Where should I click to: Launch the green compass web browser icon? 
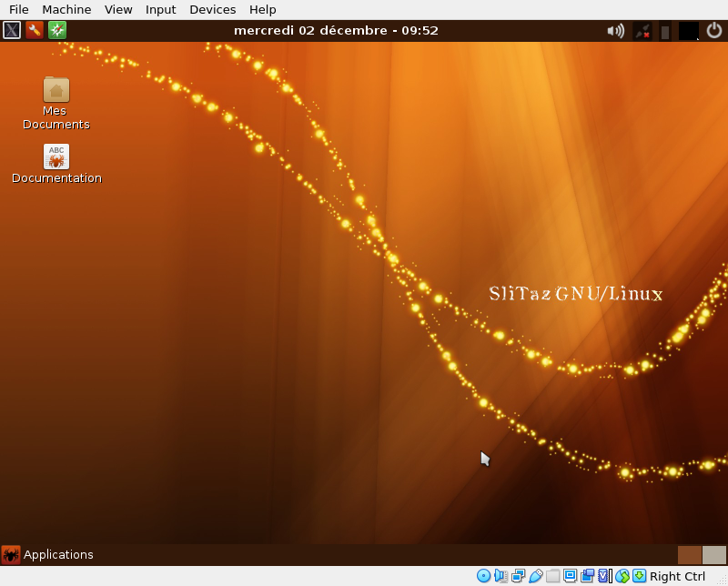point(57,31)
